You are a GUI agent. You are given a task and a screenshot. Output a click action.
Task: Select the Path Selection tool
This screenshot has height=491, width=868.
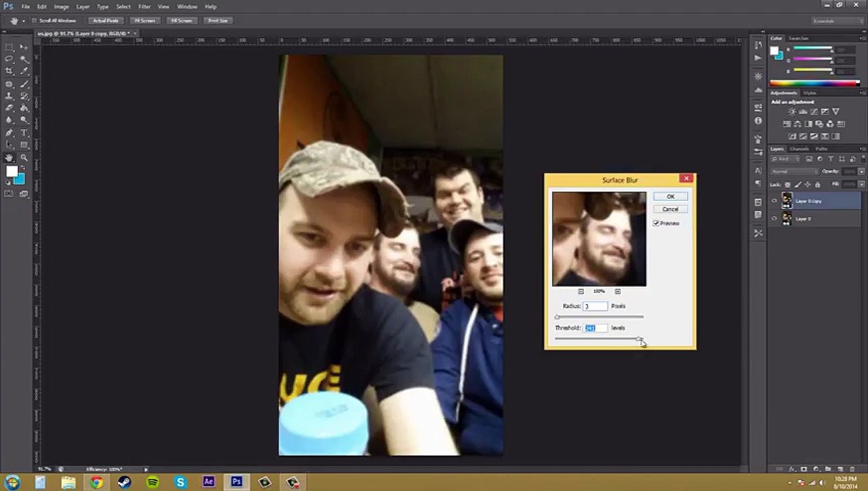[10, 145]
